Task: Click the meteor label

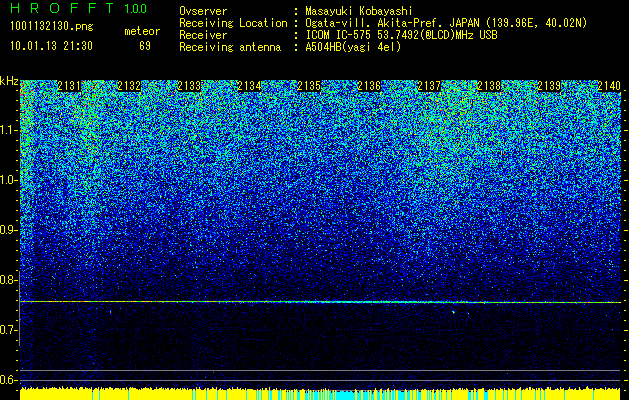Action: click(142, 31)
